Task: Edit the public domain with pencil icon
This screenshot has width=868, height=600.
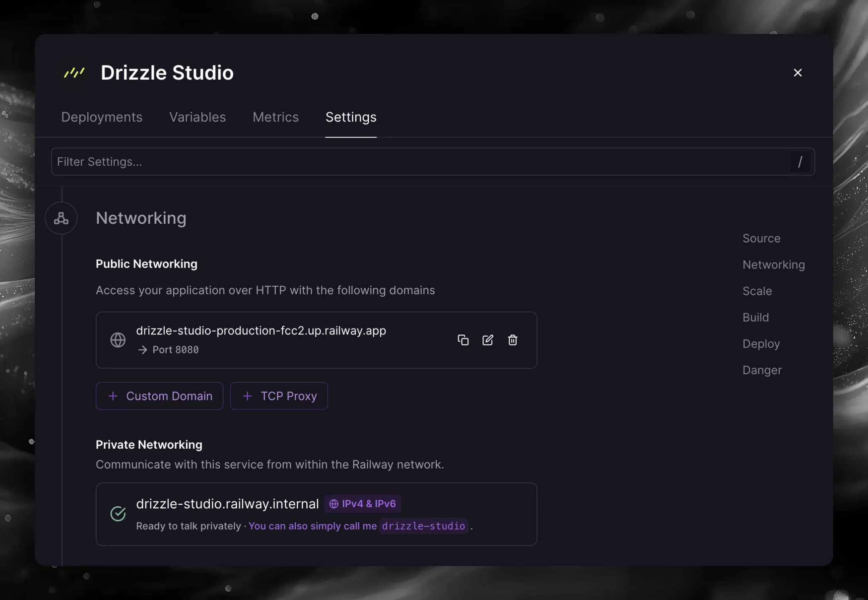Action: (488, 340)
